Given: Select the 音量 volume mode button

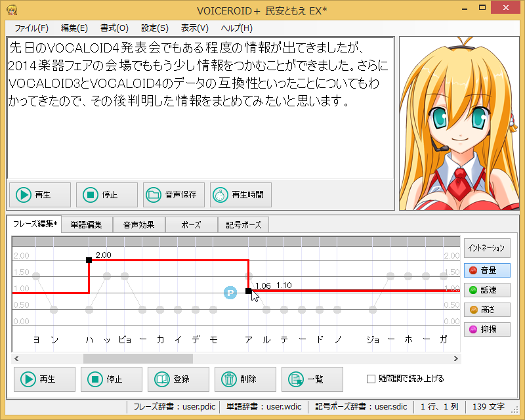Looking at the screenshot, I should pos(487,270).
